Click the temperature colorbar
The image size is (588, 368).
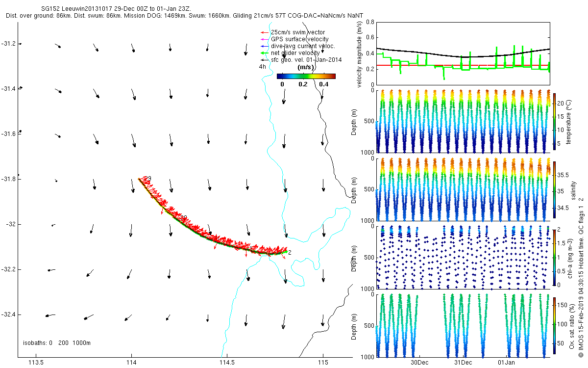coord(555,121)
